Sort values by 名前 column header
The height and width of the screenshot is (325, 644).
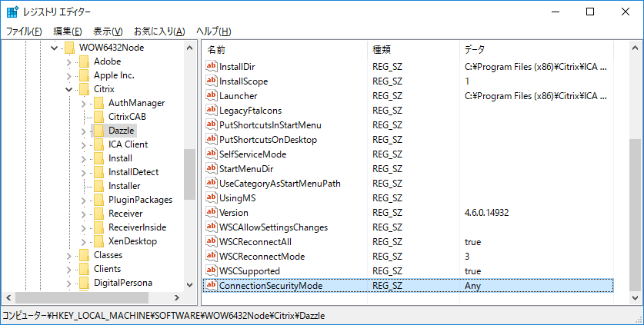[285, 49]
